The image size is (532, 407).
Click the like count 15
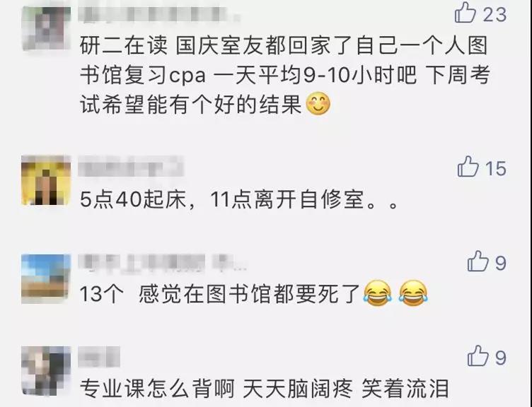[495, 168]
